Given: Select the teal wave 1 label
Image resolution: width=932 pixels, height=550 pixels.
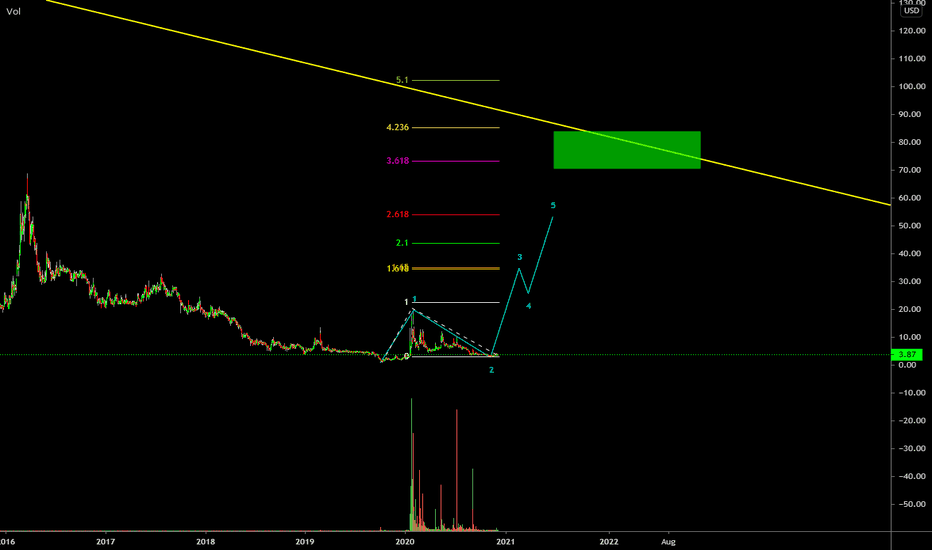Looking at the screenshot, I should [x=414, y=299].
